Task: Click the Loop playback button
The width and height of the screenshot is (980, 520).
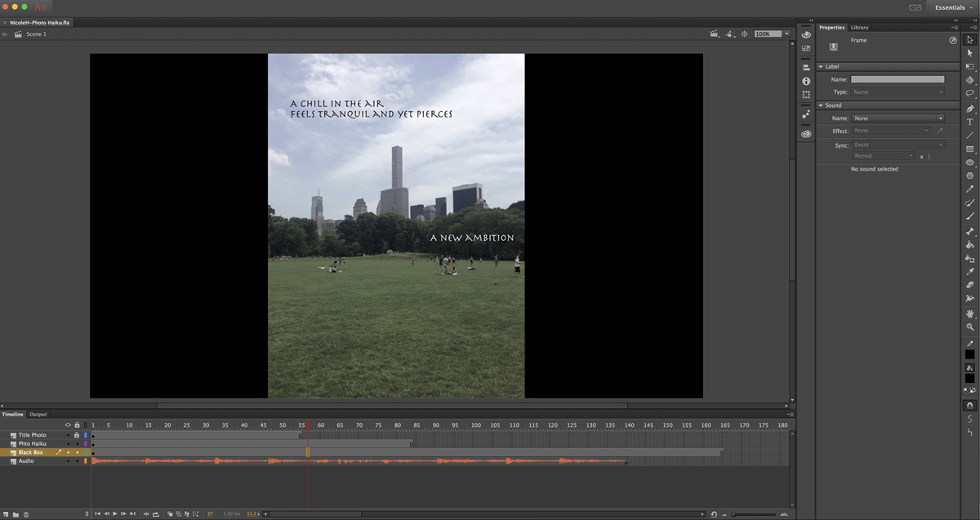Action: click(x=156, y=513)
